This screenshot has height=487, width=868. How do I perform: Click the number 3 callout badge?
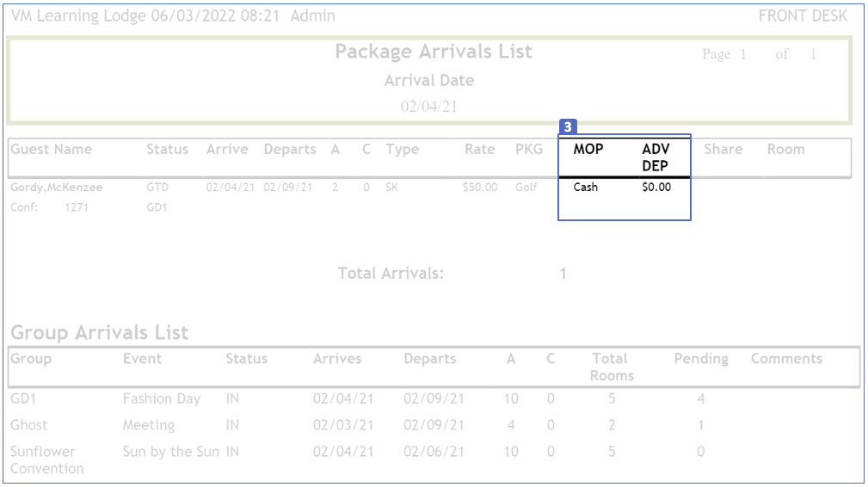pyautogui.click(x=568, y=126)
